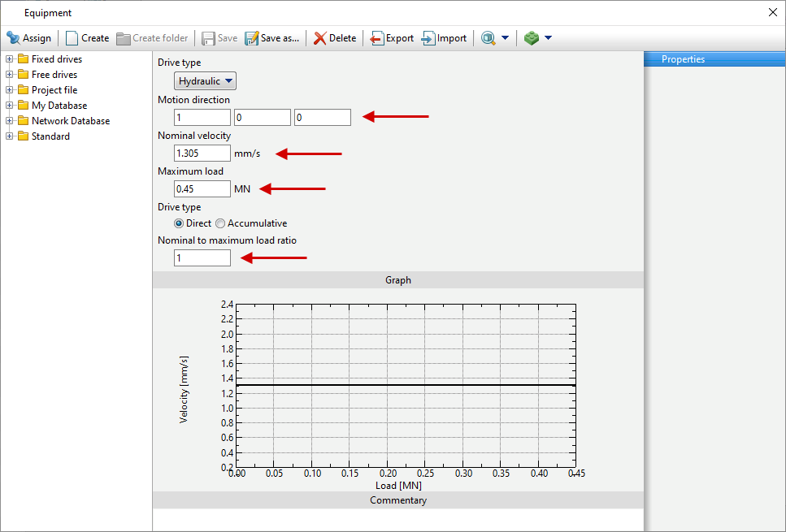Open dropdown arrow beside green block icon

pos(549,38)
